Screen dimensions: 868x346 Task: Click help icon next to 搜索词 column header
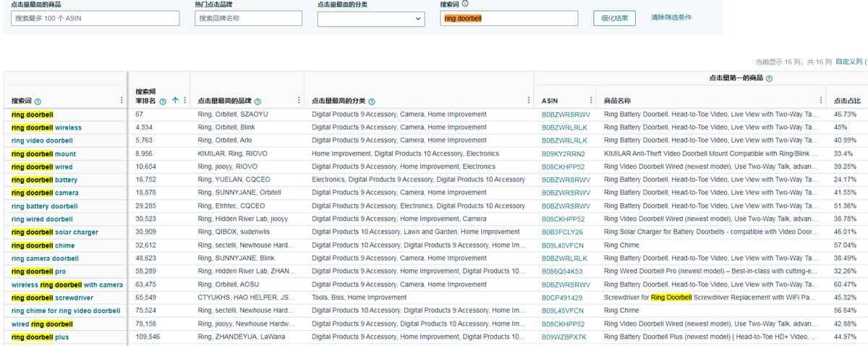tap(38, 101)
